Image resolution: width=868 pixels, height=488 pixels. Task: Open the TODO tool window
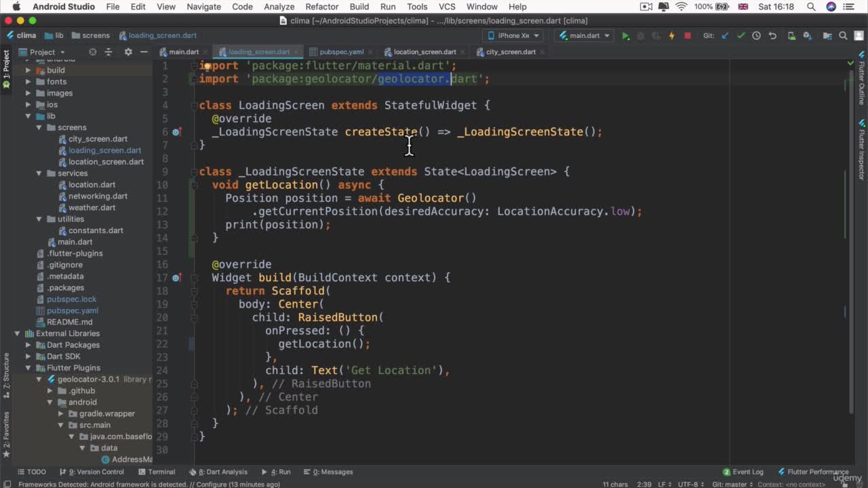tap(32, 472)
